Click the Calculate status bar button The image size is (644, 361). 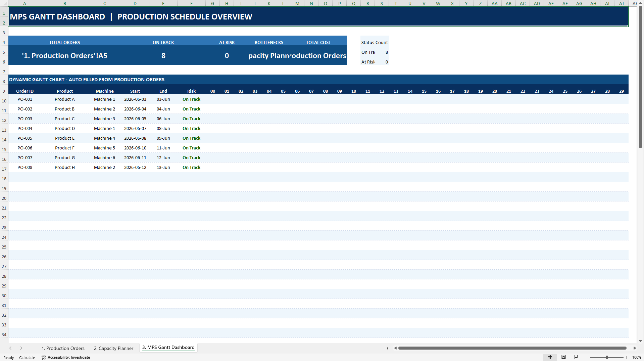point(27,358)
